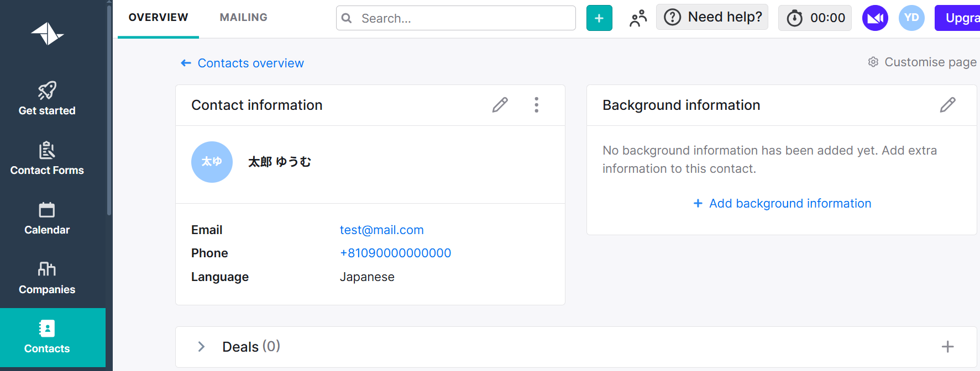Screen dimensions: 980x371
Task: Open Contact information three-dot menu
Action: [x=536, y=105]
